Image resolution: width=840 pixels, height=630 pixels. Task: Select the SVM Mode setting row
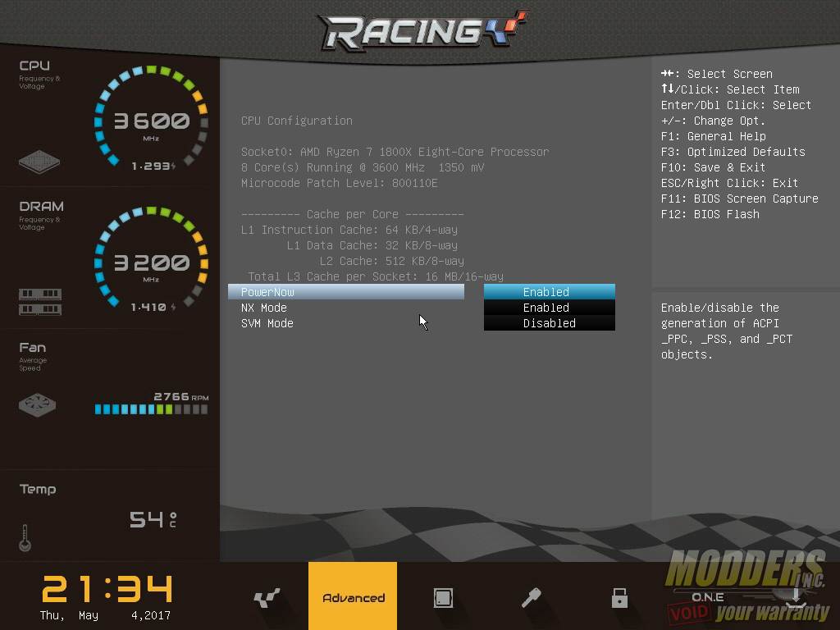(x=346, y=323)
